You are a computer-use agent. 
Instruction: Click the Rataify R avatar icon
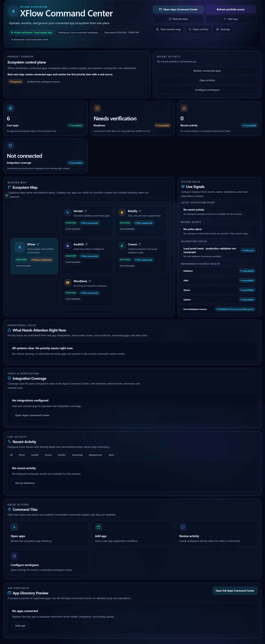(x=122, y=213)
